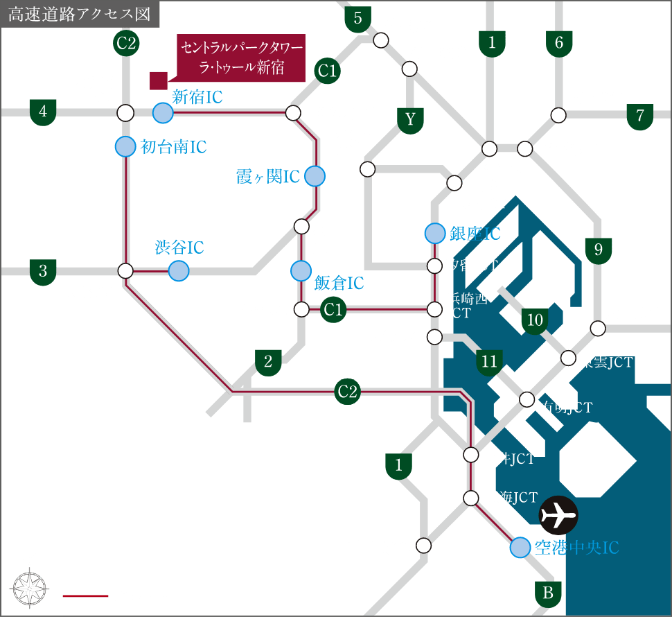
Task: Click the route 9 shield
Action: [599, 251]
